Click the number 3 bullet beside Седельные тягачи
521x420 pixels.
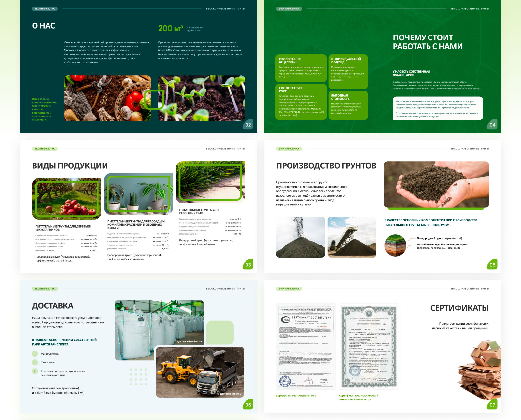pos(35,371)
